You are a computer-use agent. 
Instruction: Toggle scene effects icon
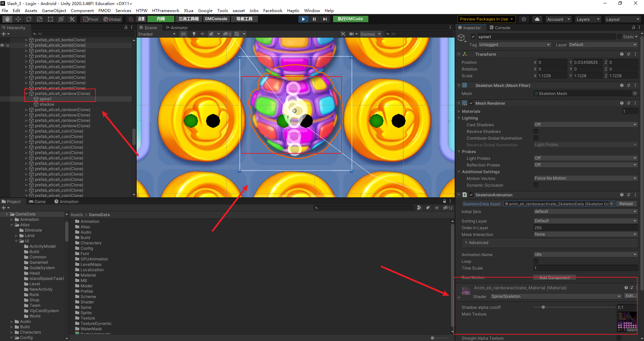(x=211, y=34)
